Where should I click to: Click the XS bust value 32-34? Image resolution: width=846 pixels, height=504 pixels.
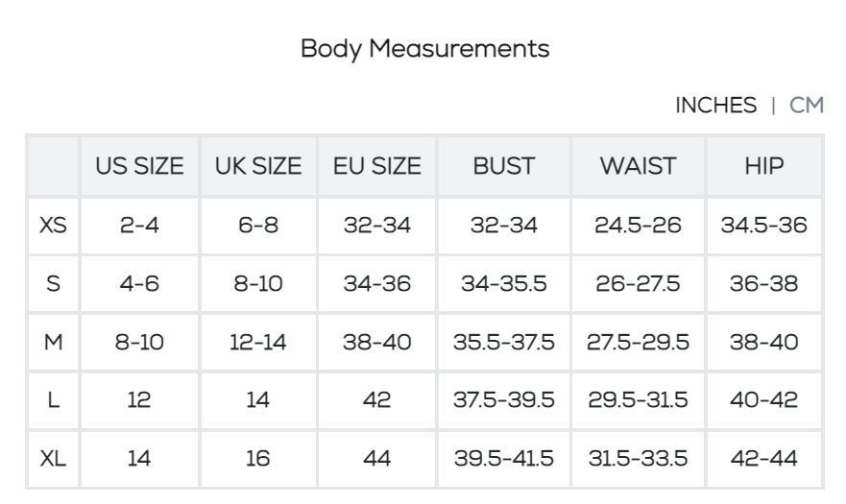click(x=503, y=226)
